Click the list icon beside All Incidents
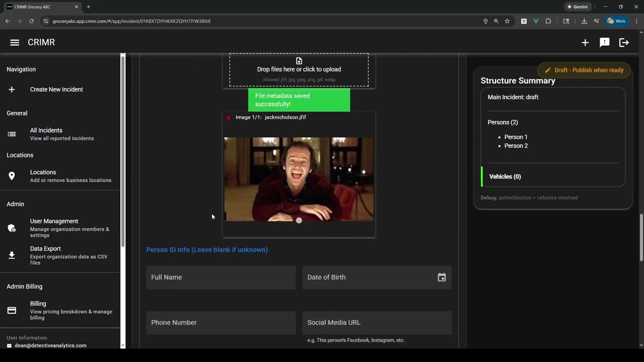Image resolution: width=644 pixels, height=362 pixels. 12,134
